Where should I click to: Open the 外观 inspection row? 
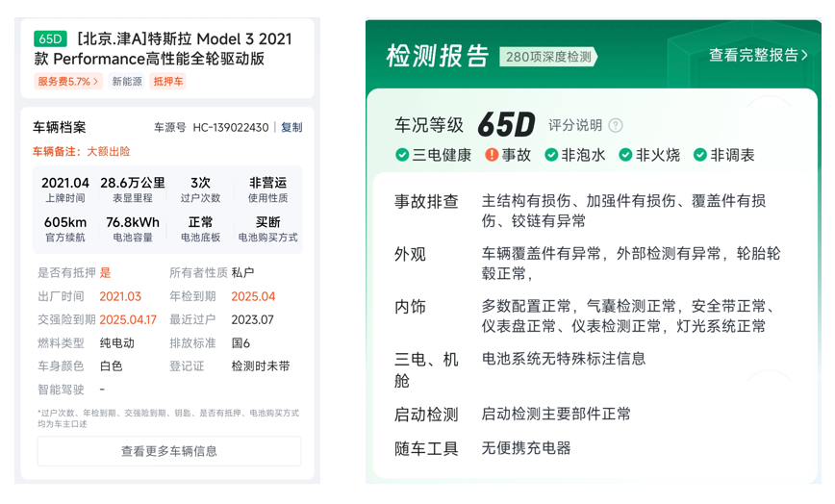pyautogui.click(x=410, y=255)
